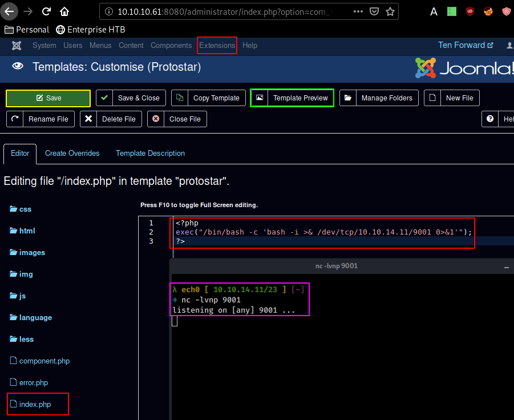Minimize the nc -lvnp 9001 terminal window

[x=507, y=268]
